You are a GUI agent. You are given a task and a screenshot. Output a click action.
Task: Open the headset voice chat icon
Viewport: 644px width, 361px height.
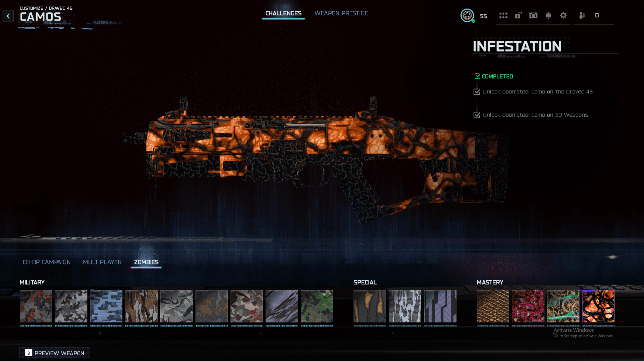coord(533,15)
